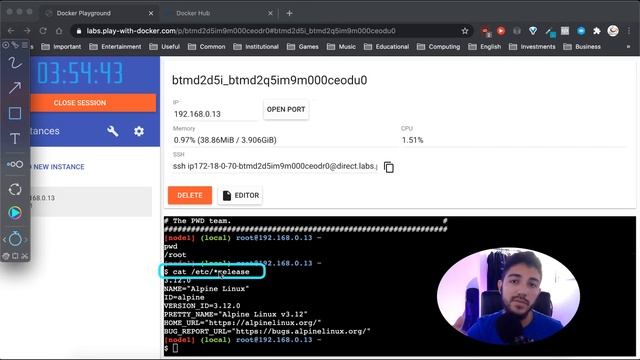Reload the Docker Playground page
The image size is (640, 360).
[x=43, y=31]
